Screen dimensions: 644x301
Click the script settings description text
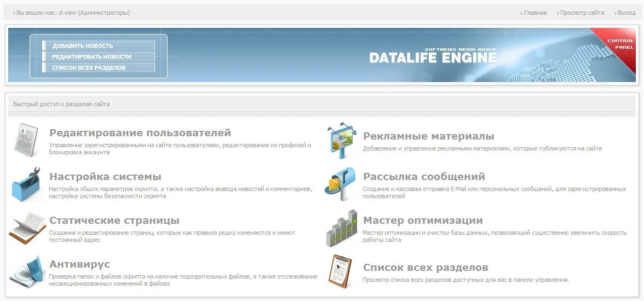tap(181, 193)
